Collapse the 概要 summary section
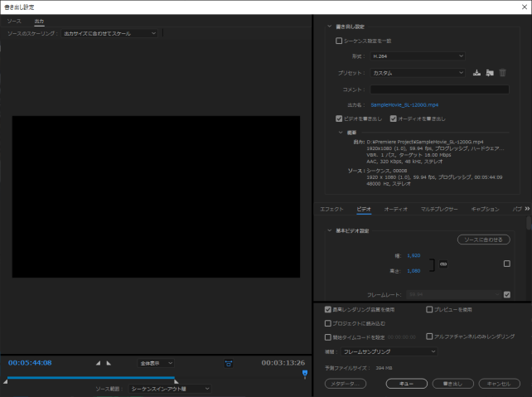 pyautogui.click(x=341, y=133)
